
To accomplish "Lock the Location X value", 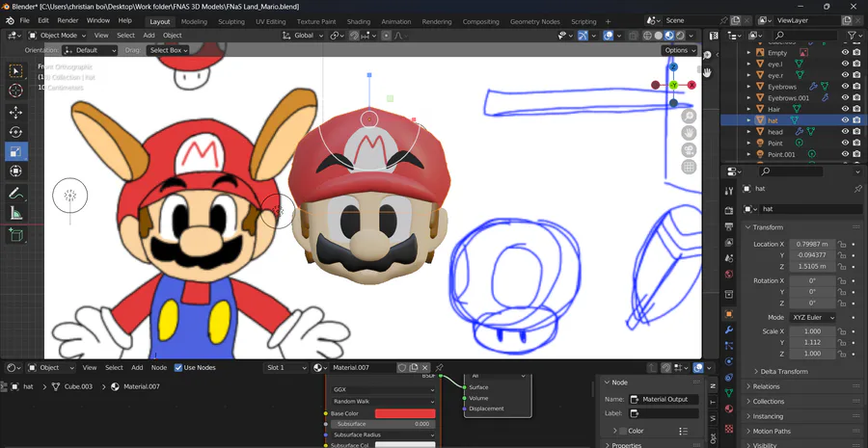I will coord(841,244).
